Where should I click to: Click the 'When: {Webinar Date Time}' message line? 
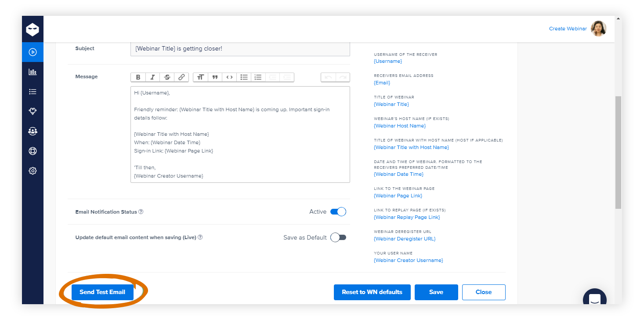coord(167,142)
